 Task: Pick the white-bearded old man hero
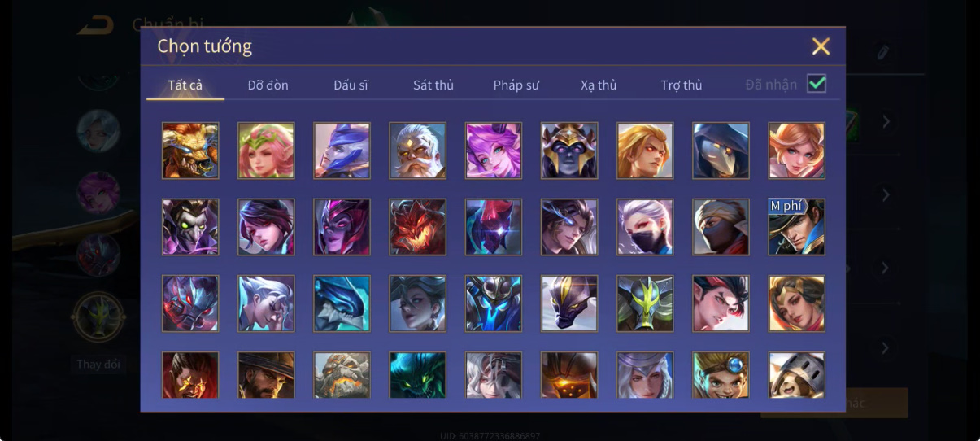417,151
